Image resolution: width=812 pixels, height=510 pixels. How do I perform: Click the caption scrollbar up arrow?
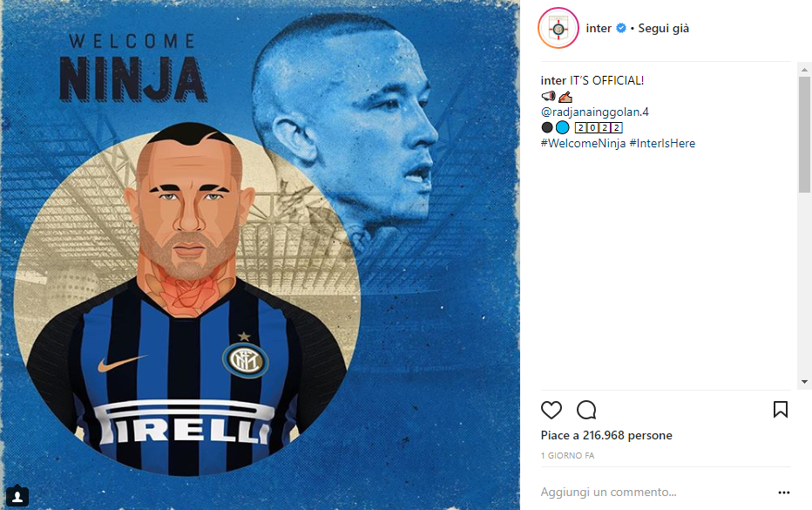804,70
